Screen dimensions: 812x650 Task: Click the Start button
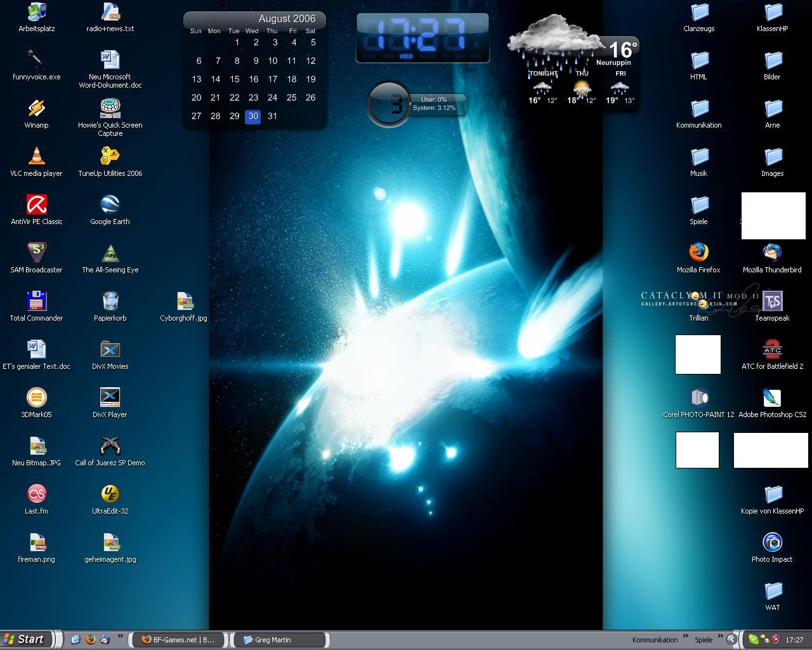[x=25, y=639]
